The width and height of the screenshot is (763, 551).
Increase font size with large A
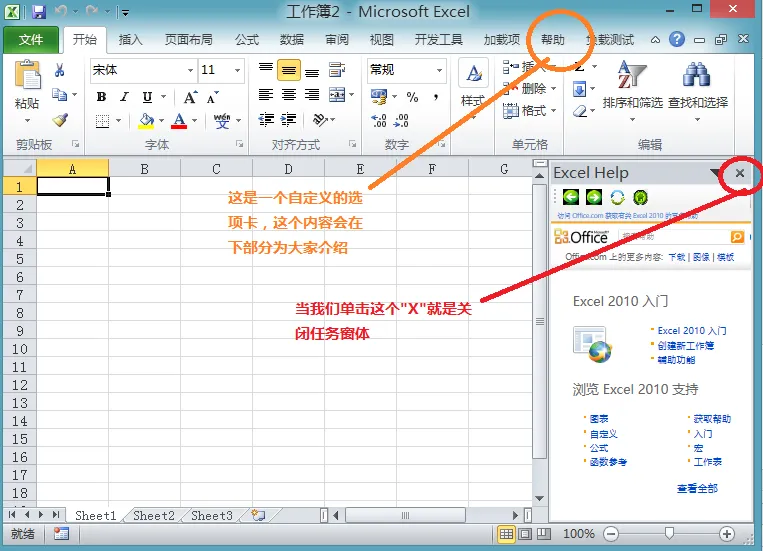pos(190,97)
